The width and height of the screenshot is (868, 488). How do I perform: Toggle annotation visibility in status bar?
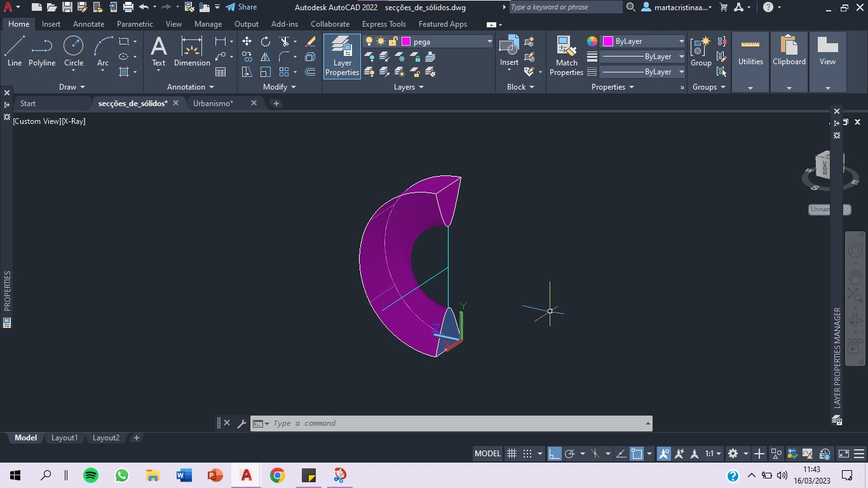[x=664, y=454]
